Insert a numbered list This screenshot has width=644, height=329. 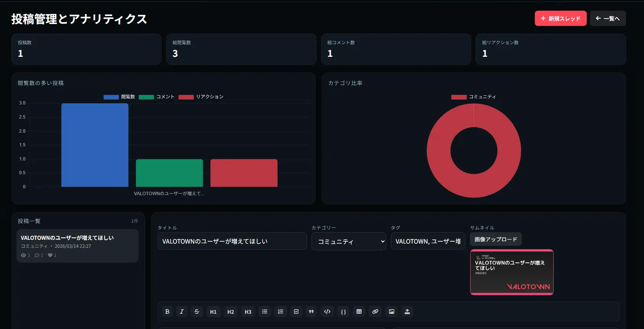tap(281, 311)
